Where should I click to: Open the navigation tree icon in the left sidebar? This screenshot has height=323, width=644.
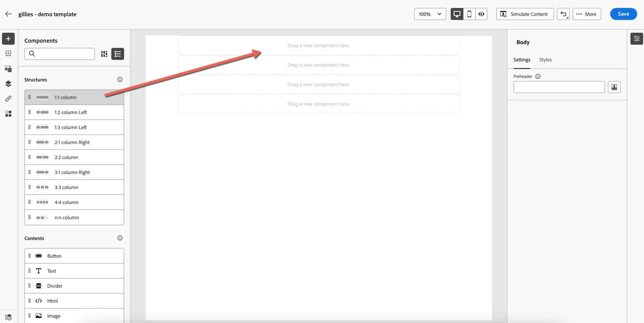[8, 54]
